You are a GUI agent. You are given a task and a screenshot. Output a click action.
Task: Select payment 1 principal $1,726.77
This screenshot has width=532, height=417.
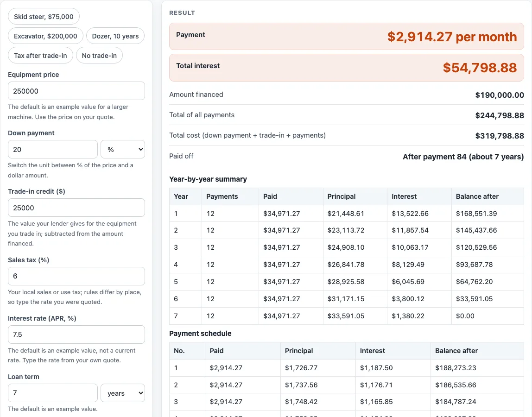point(301,368)
